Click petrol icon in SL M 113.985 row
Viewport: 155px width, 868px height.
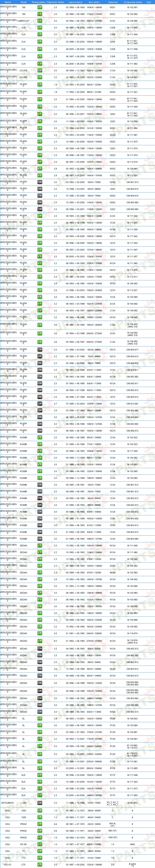point(40,768)
